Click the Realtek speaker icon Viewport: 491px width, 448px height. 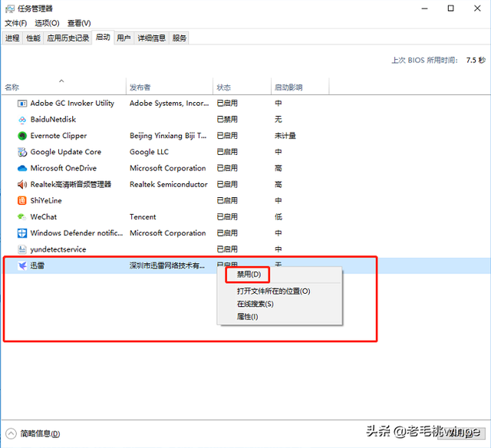(22, 185)
